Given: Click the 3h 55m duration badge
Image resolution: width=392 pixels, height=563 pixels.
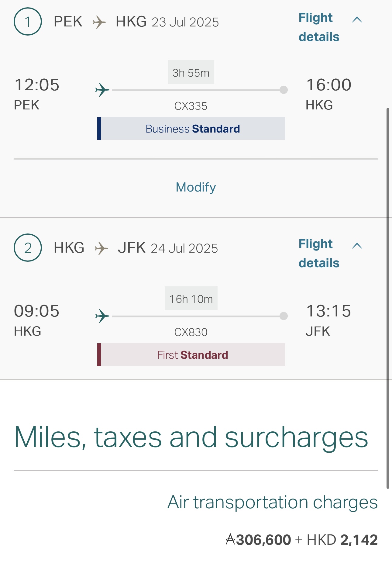Looking at the screenshot, I should (x=191, y=73).
